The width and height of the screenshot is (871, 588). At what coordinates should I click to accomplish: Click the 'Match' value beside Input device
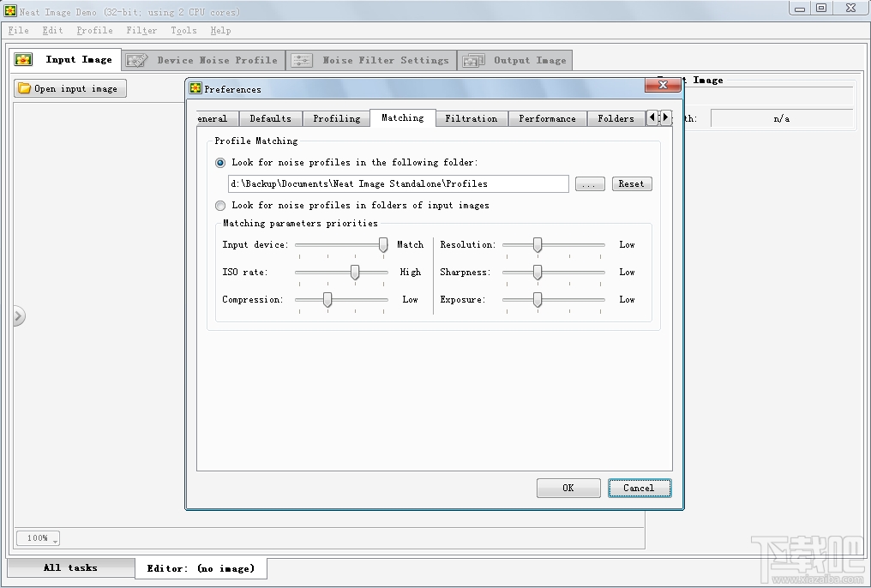(410, 245)
